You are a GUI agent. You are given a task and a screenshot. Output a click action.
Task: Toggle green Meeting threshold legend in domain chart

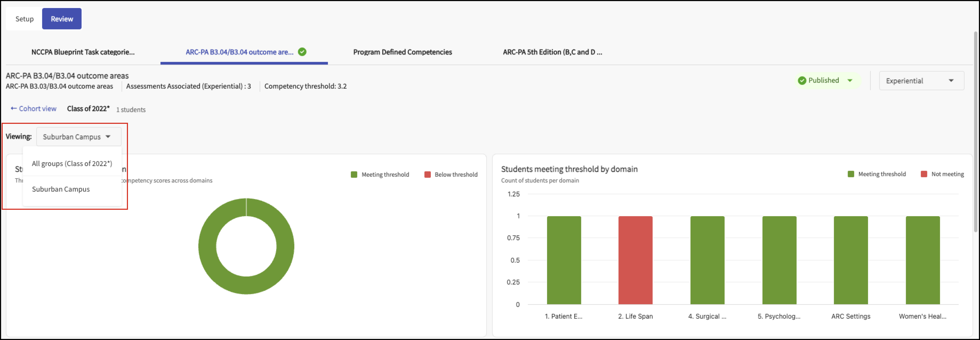click(x=877, y=174)
